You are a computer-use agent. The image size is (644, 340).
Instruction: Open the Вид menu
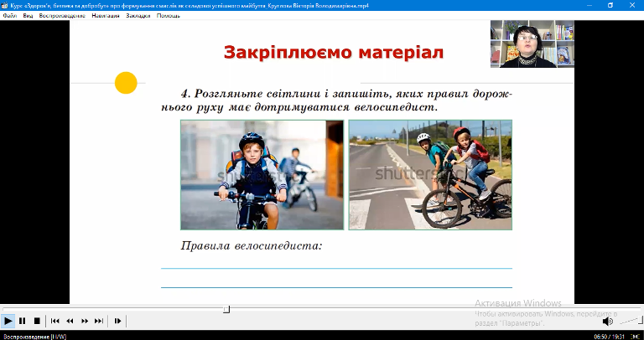(28, 16)
